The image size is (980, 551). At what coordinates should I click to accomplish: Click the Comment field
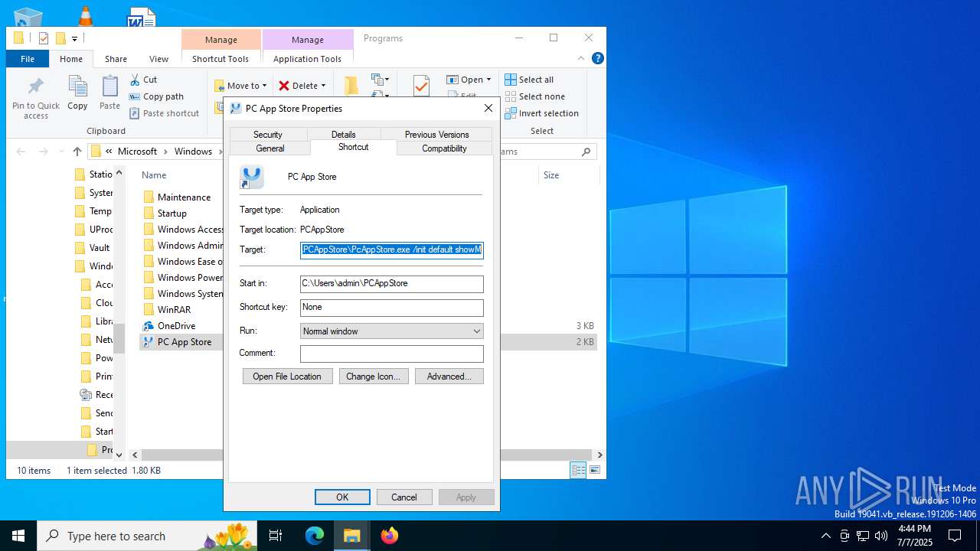[392, 354]
